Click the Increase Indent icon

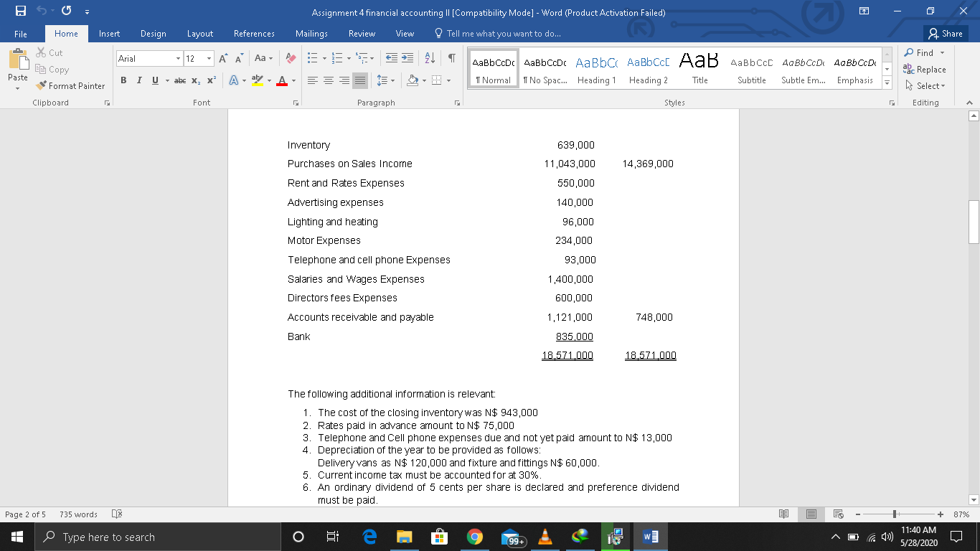coord(407,58)
